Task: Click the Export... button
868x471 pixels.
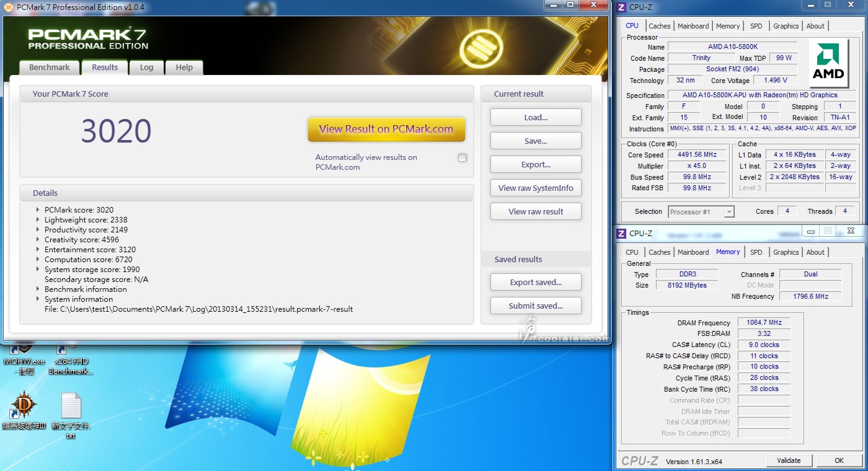Action: [536, 164]
